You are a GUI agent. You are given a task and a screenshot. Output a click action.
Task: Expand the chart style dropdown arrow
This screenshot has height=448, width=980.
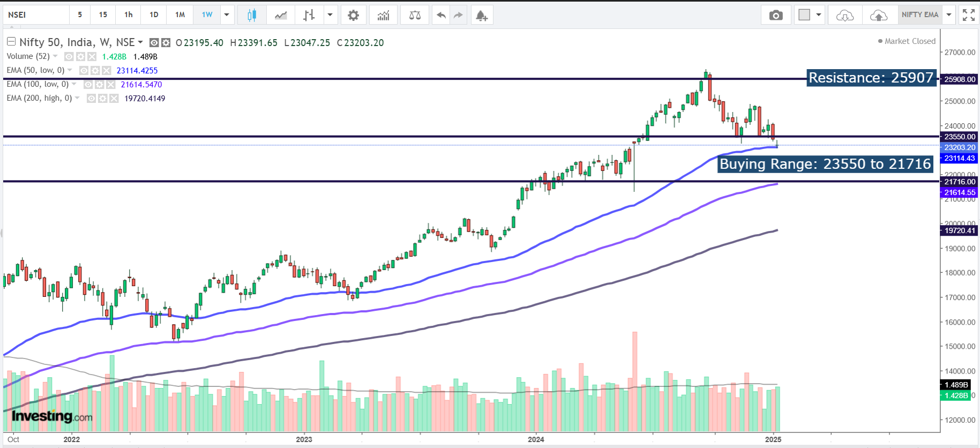click(330, 15)
